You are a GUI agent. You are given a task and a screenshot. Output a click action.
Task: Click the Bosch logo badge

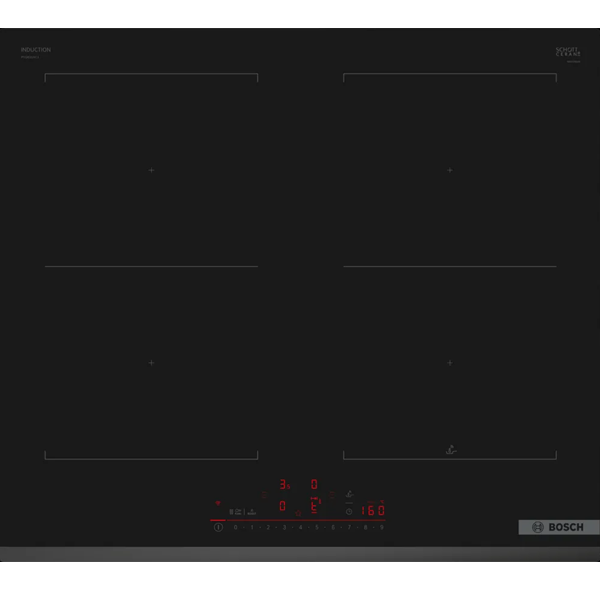coord(558,527)
